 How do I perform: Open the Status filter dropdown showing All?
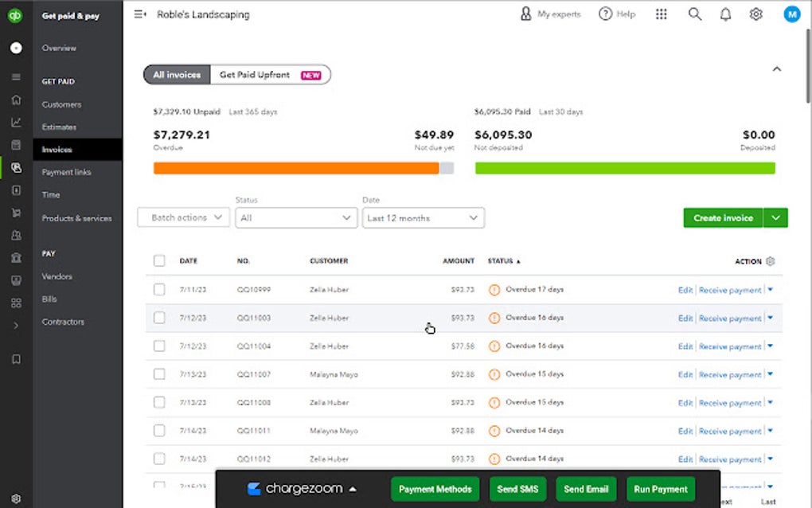296,218
